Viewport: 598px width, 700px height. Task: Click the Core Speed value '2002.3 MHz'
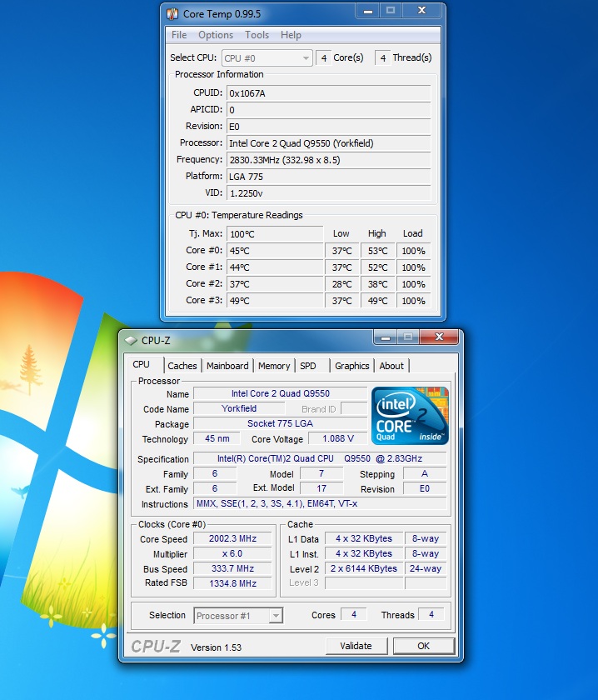(232, 538)
